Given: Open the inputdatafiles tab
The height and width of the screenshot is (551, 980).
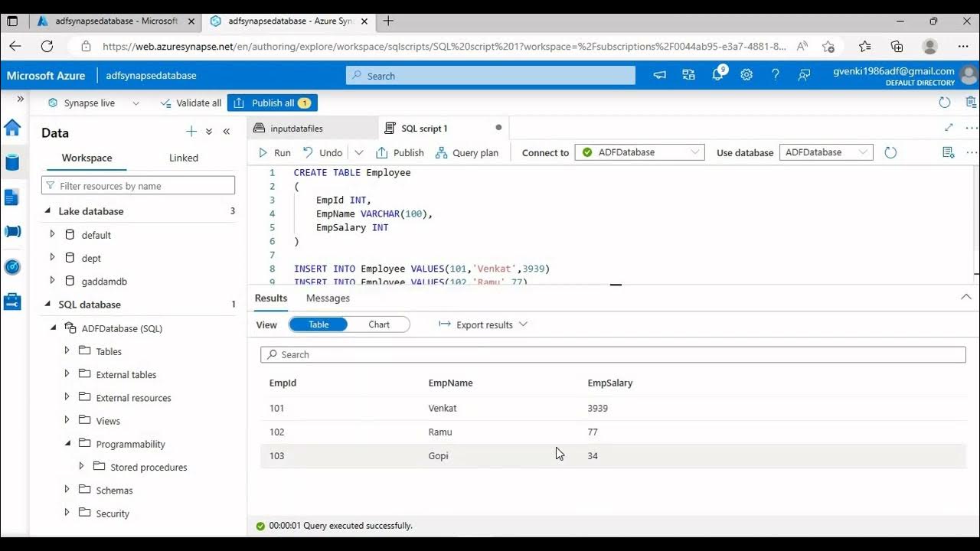Looking at the screenshot, I should pos(312,128).
